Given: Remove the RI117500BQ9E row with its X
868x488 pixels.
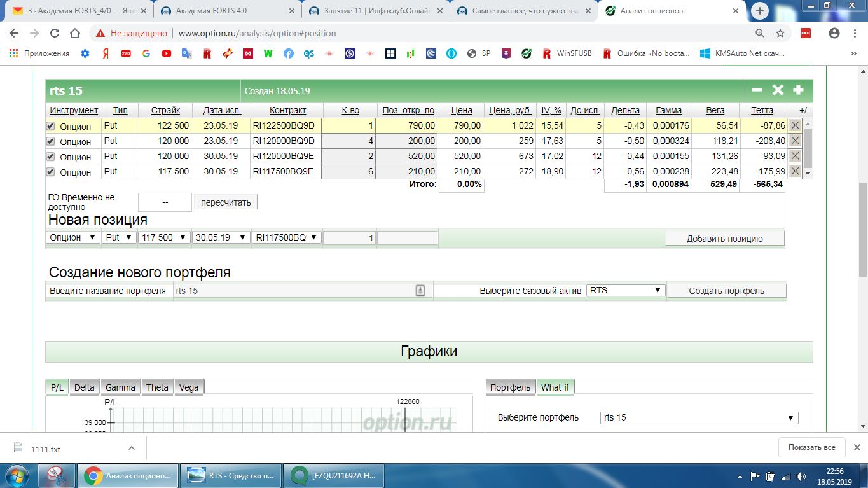Looking at the screenshot, I should 795,171.
